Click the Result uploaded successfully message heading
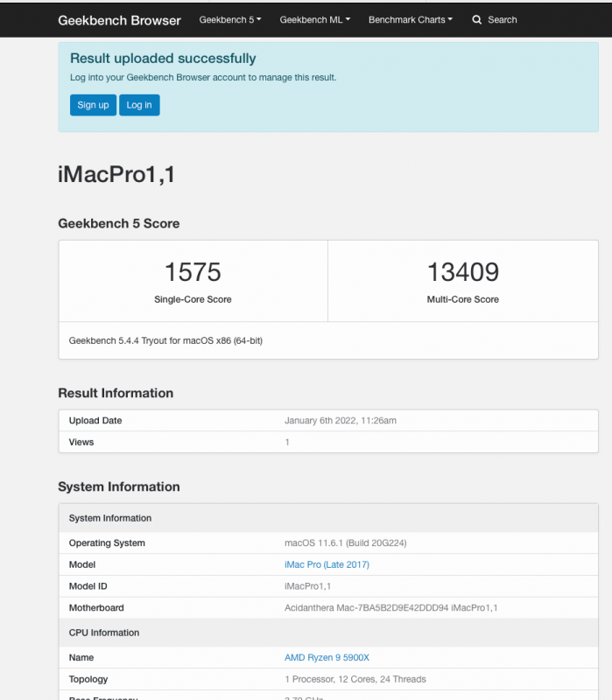 [163, 59]
